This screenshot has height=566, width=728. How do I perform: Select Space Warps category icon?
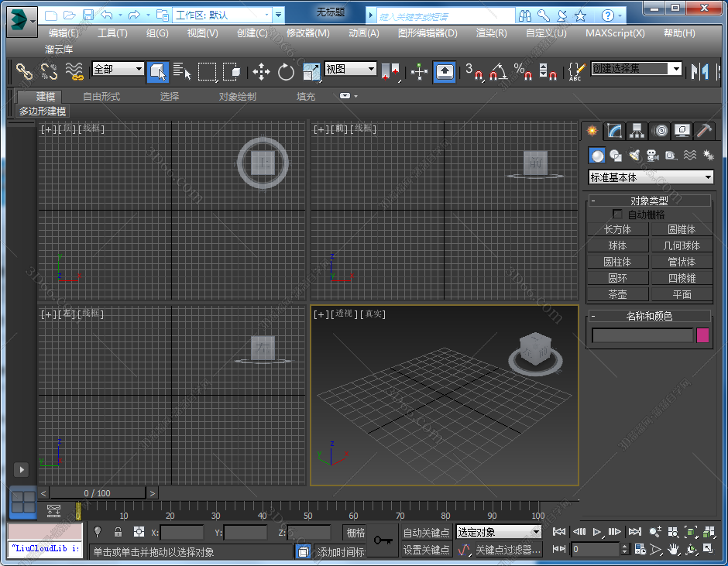(690, 156)
